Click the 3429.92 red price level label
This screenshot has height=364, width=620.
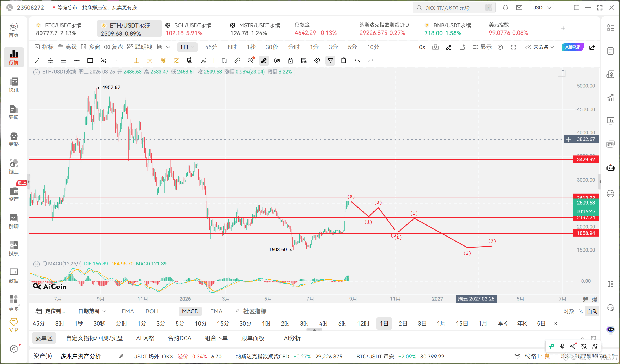click(586, 159)
